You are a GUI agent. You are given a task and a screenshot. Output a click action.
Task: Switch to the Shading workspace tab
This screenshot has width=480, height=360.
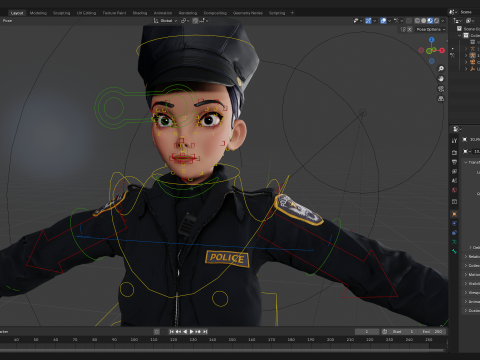[140, 13]
